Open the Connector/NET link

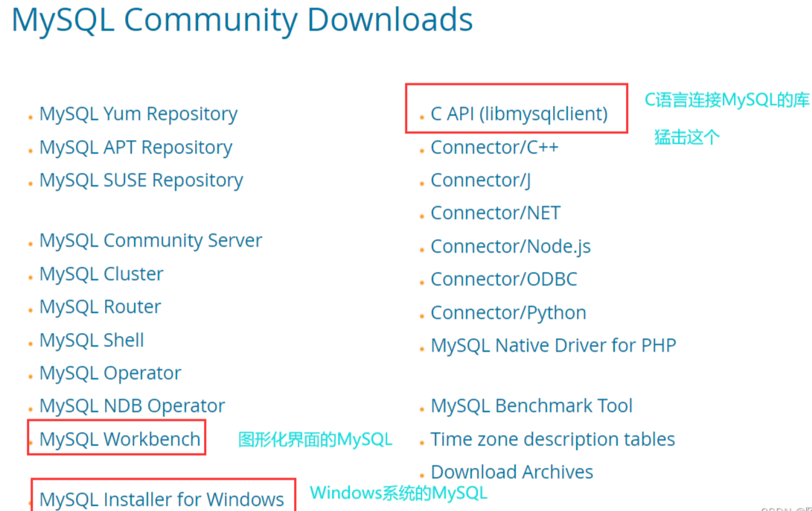coord(496,214)
